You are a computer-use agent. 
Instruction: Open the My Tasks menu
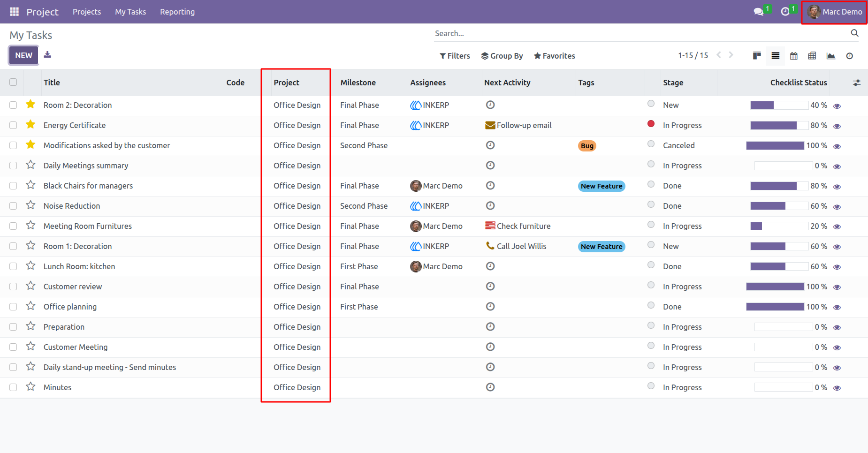click(x=130, y=12)
